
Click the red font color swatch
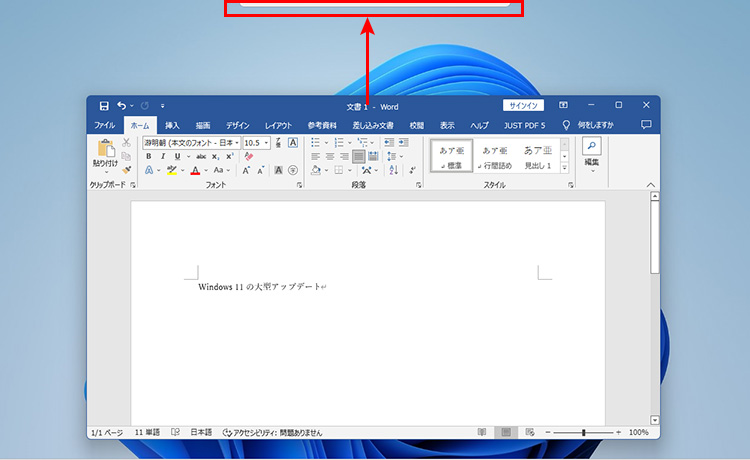click(x=195, y=170)
